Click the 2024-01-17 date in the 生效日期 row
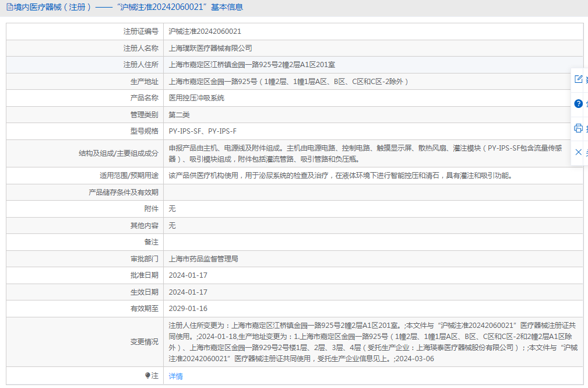The height and width of the screenshot is (388, 588). click(188, 292)
